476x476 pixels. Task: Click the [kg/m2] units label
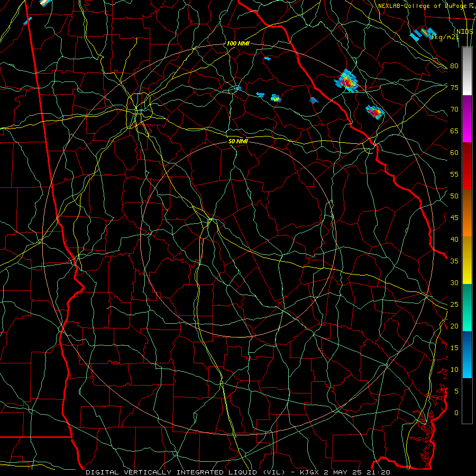pos(445,37)
